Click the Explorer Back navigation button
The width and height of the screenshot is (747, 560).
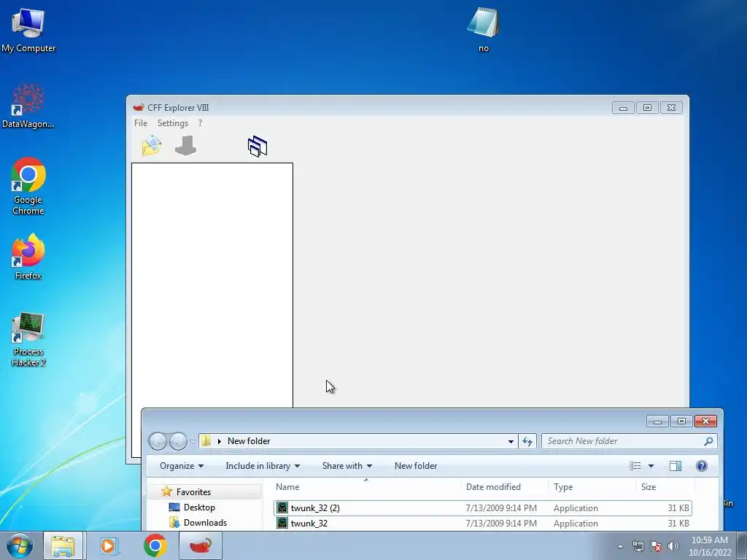tap(158, 441)
